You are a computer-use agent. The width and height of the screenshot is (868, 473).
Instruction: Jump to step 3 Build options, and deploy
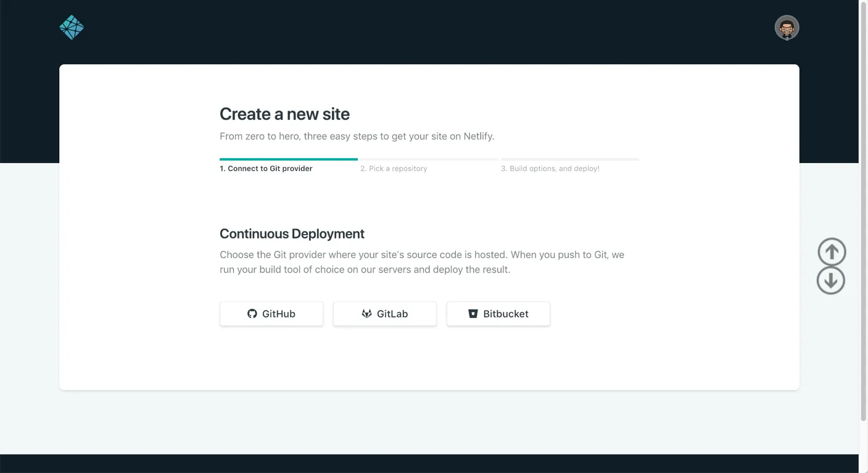point(550,169)
